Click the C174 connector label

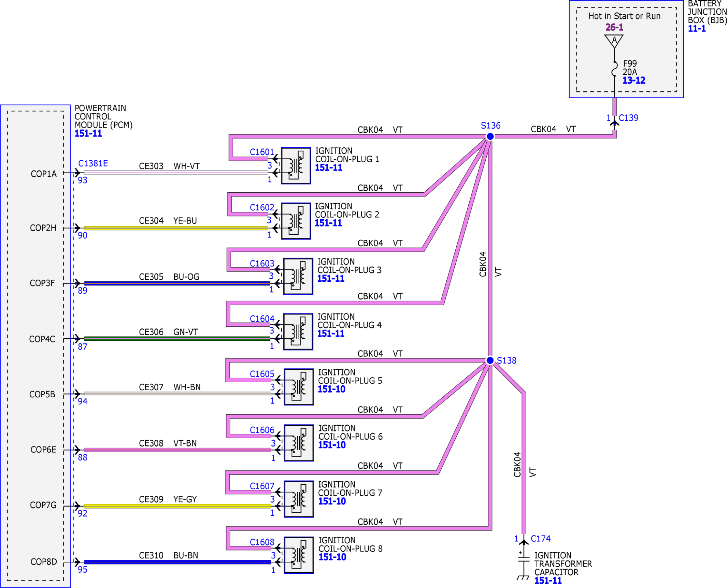541,539
